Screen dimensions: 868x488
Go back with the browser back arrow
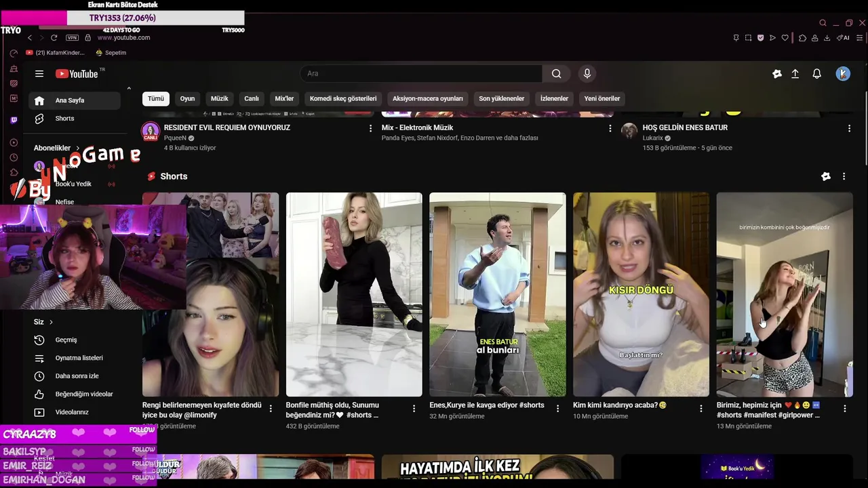30,38
